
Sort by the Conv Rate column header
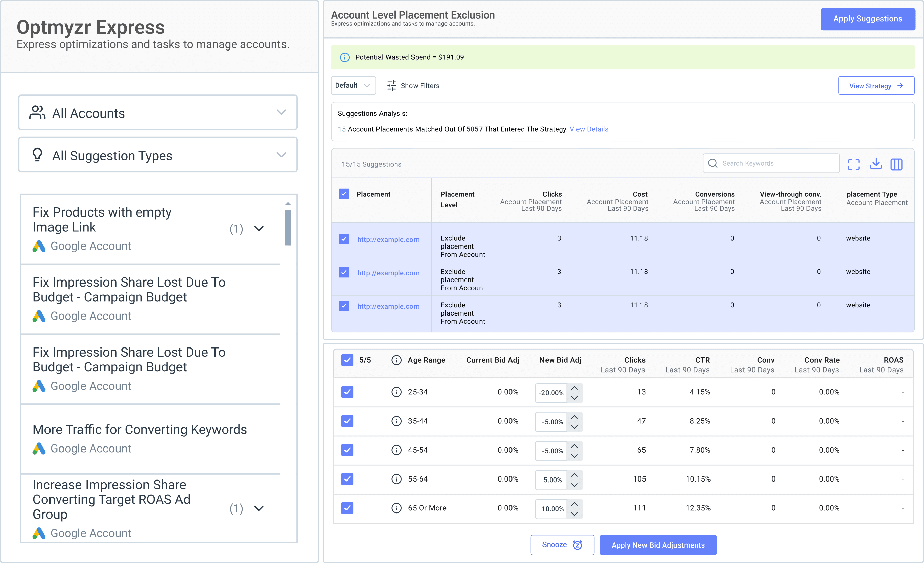point(822,360)
